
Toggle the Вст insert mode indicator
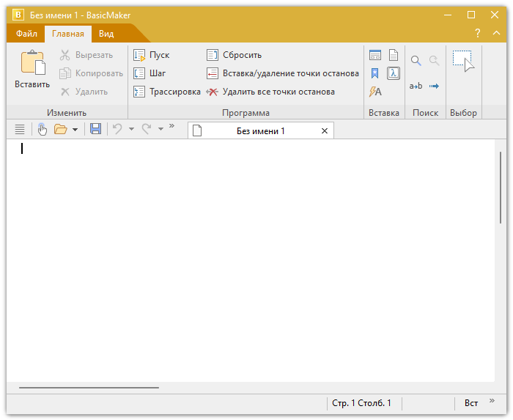pyautogui.click(x=471, y=403)
